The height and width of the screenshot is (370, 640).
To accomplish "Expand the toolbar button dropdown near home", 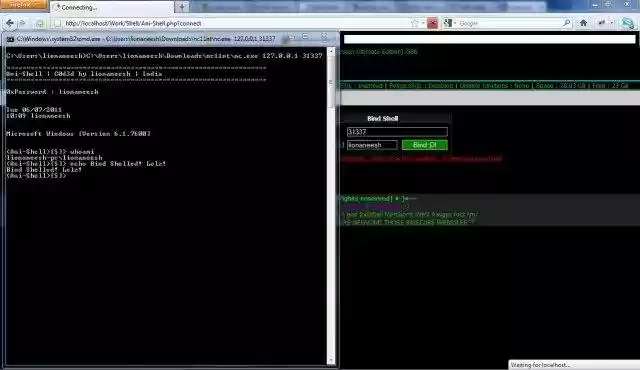I will (x=611, y=23).
